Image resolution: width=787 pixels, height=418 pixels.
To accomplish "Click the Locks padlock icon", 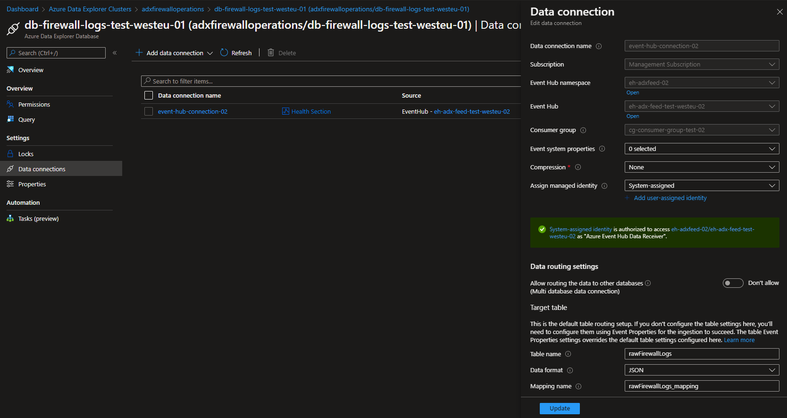I will tap(10, 154).
